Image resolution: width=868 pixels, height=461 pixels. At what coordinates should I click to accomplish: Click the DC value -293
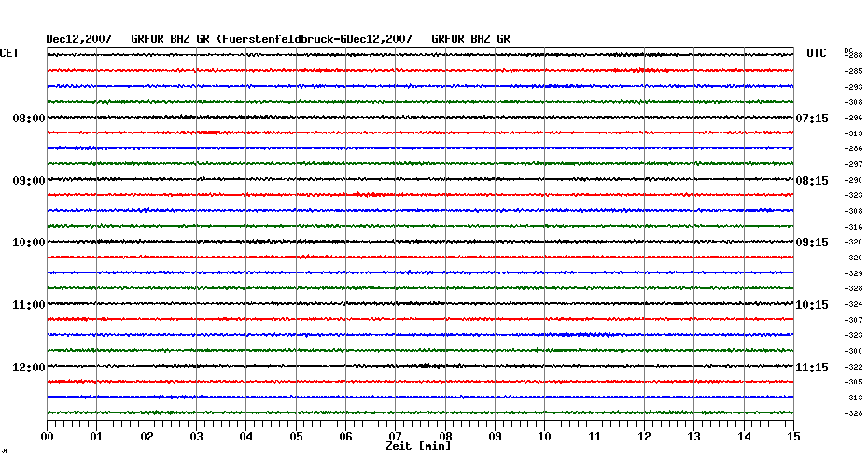[x=854, y=87]
